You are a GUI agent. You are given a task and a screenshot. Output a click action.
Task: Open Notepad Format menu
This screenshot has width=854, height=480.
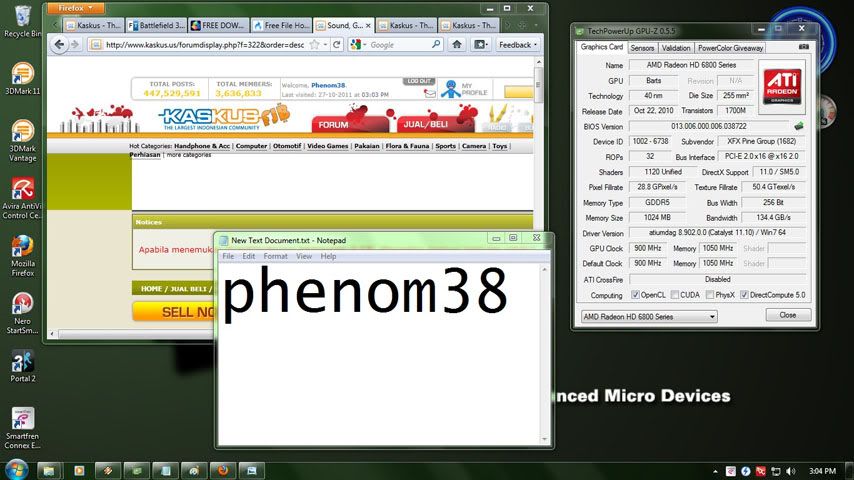(x=275, y=256)
